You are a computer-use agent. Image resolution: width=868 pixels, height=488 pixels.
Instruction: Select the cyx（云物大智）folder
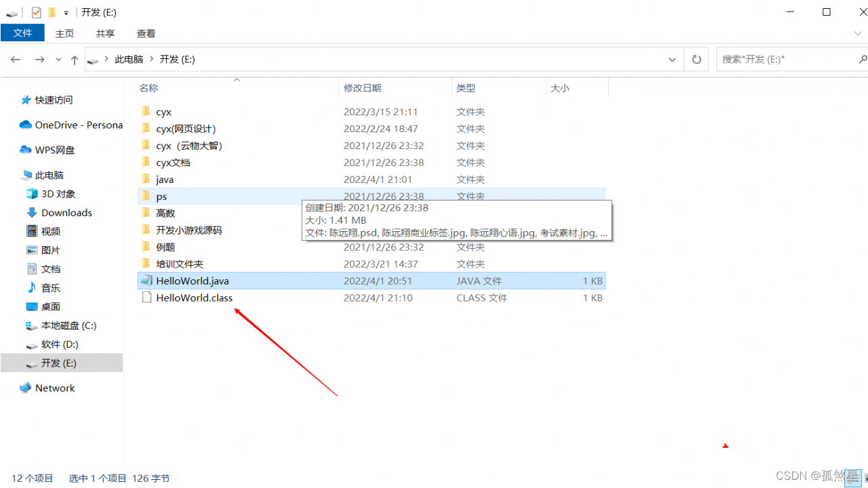coord(189,146)
